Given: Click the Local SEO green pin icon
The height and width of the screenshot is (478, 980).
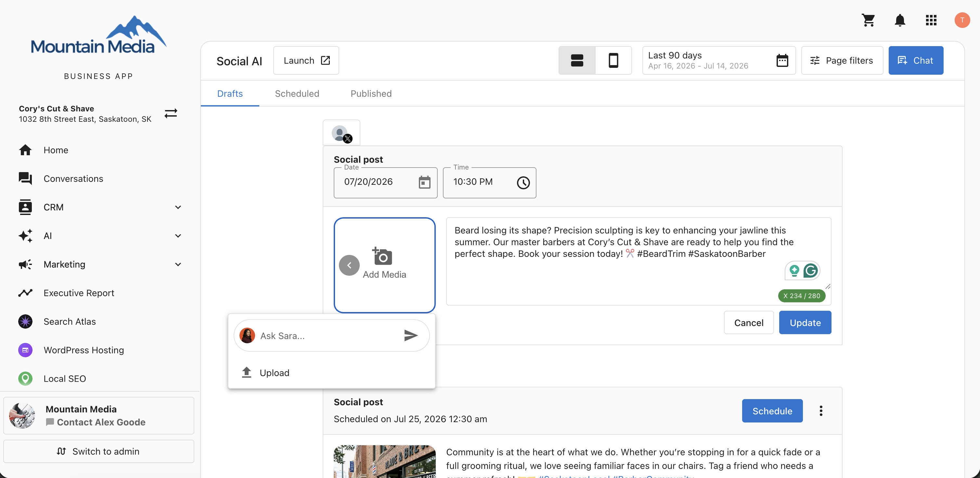Looking at the screenshot, I should tap(25, 378).
